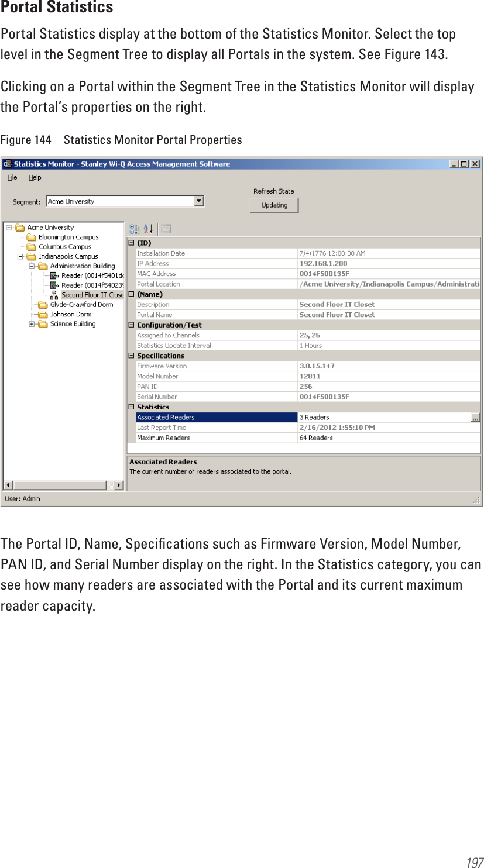Collapse the Acme University tree node
Image resolution: width=484 pixels, height=868 pixels.
8,227
